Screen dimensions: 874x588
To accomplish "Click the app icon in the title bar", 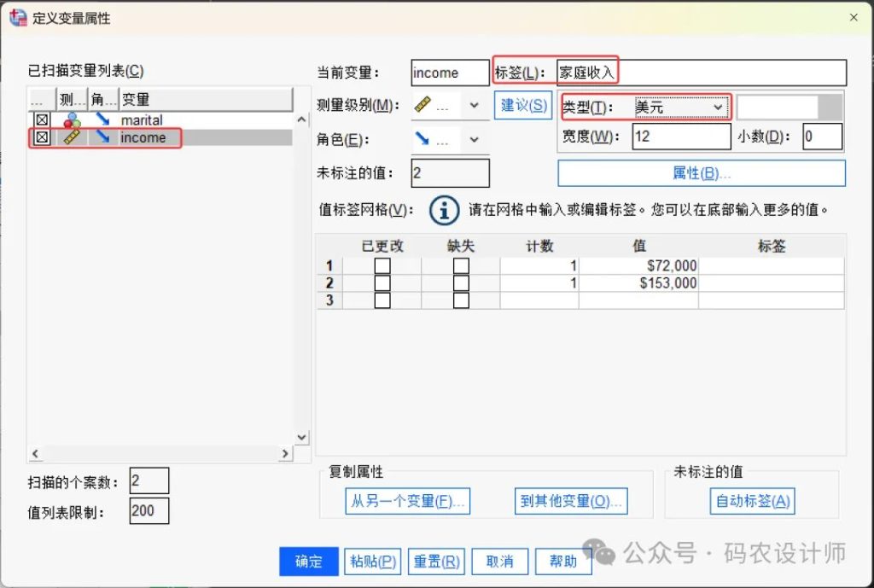I will pyautogui.click(x=17, y=18).
